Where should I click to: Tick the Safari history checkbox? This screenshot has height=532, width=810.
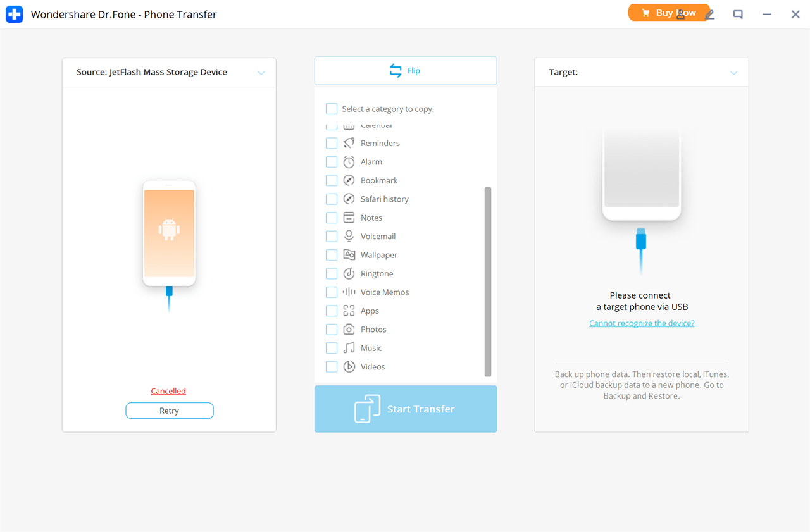(332, 199)
